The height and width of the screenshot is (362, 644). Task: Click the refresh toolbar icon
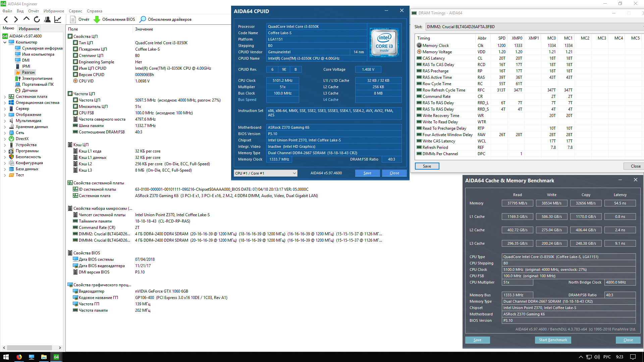coord(37,19)
